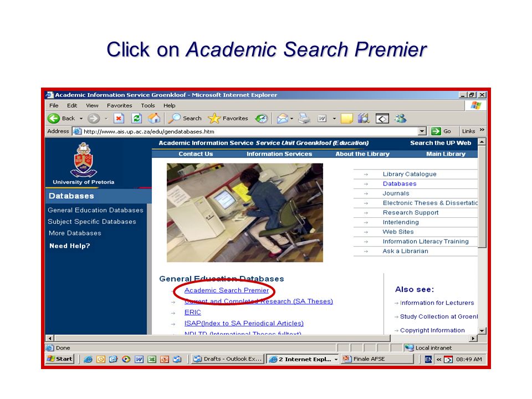Open the Forward button history dropdown arrow
The height and width of the screenshot is (399, 532).
[106, 119]
